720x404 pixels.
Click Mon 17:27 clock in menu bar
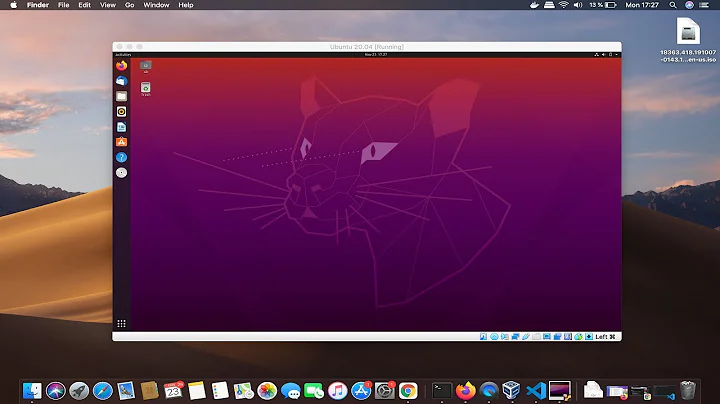click(x=642, y=5)
